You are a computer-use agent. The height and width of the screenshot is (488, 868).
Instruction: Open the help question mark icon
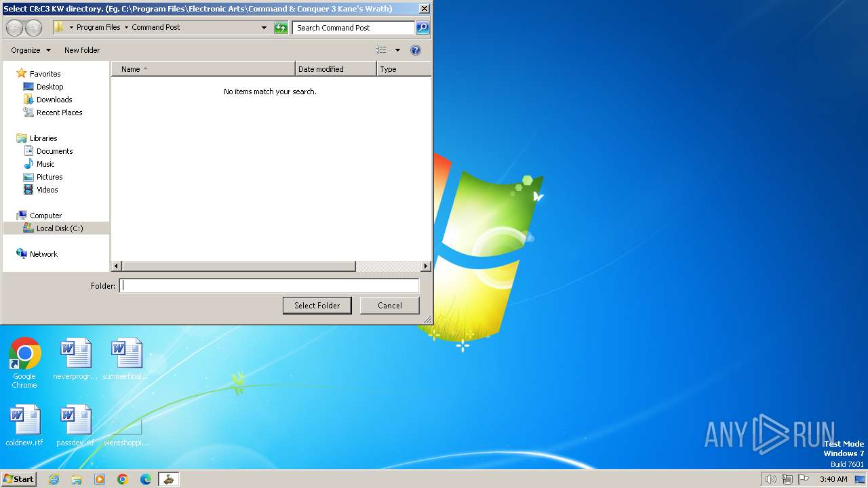416,50
